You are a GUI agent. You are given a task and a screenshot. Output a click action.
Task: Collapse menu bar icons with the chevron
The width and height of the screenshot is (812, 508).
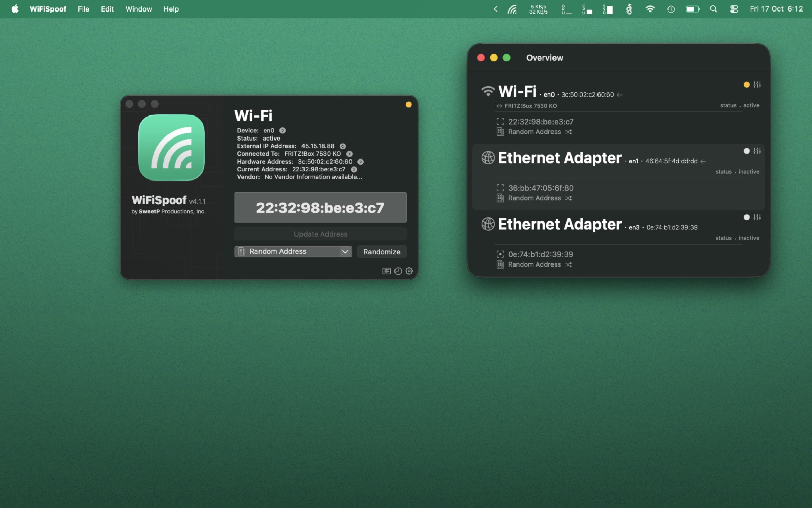(496, 9)
